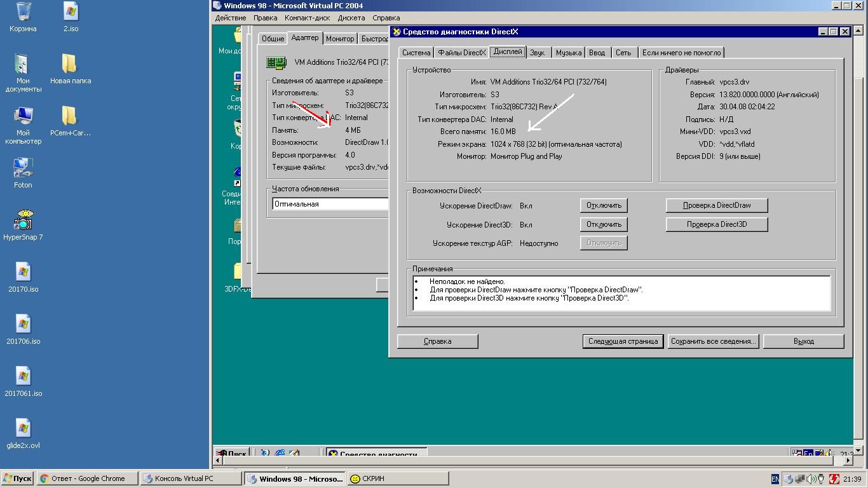Click the EN language indicator in tray
The width and height of the screenshot is (868, 488).
775,479
